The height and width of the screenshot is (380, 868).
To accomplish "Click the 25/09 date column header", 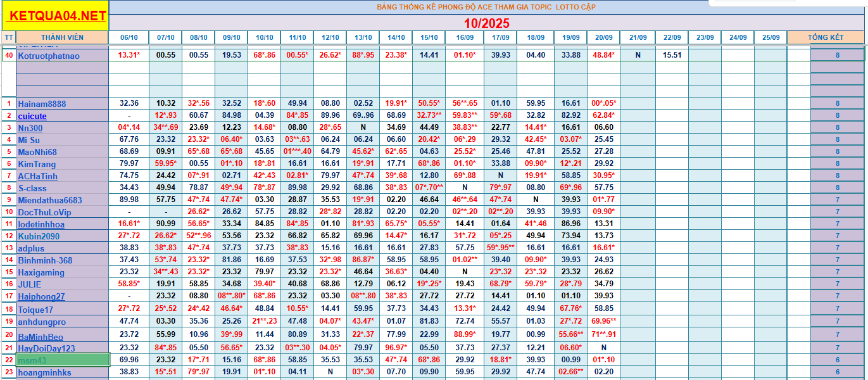I will click(x=771, y=37).
